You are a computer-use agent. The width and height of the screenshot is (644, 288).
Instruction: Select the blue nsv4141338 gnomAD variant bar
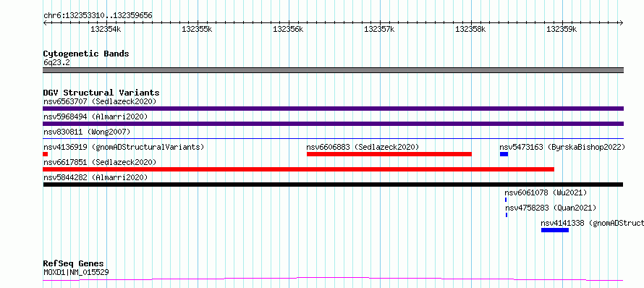[x=555, y=230]
